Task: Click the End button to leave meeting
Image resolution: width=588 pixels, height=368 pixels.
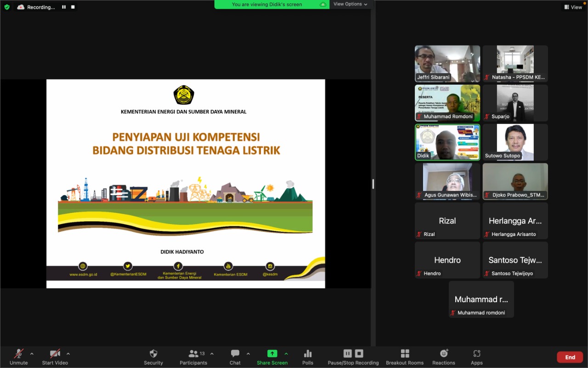Action: (x=570, y=356)
